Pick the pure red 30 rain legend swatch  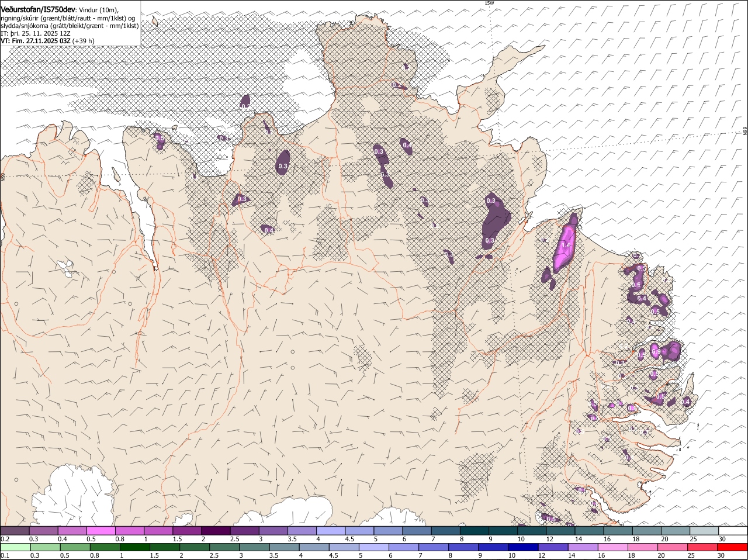coord(732,547)
